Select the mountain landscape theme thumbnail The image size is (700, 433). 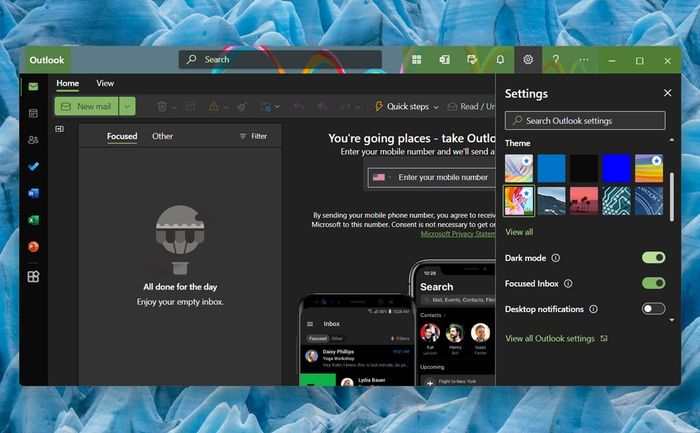pos(551,201)
